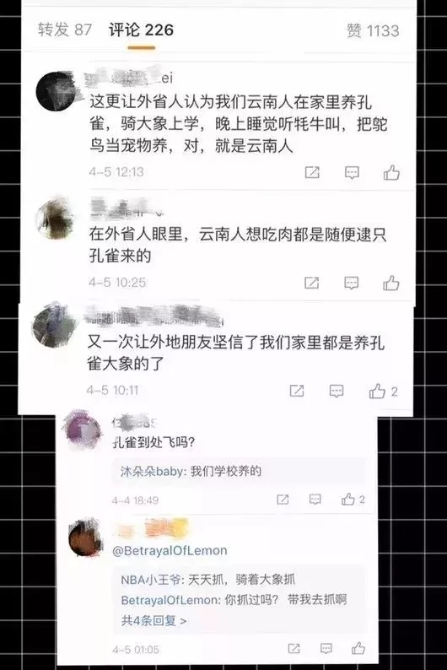This screenshot has height=670, width=447.
Task: Open the @BetrayalOfLemon mention link
Action: (170, 550)
